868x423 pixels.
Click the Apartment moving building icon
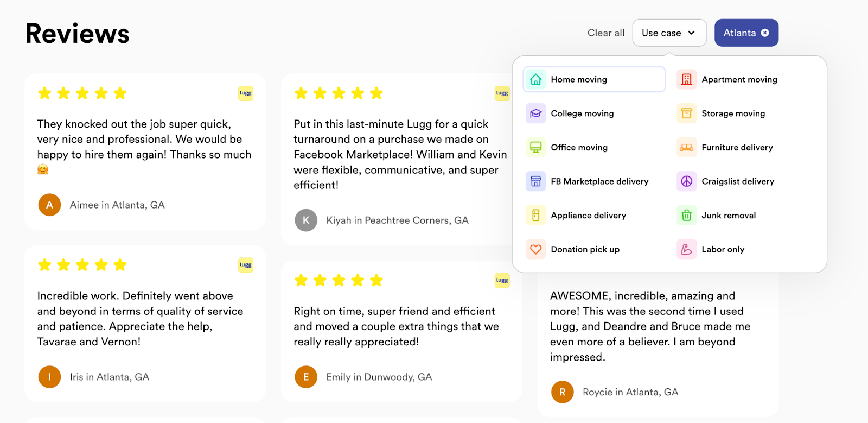[686, 79]
